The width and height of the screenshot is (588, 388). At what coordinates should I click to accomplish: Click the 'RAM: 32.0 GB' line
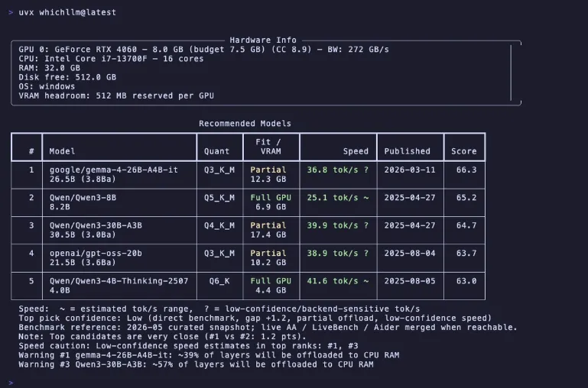pyautogui.click(x=49, y=68)
